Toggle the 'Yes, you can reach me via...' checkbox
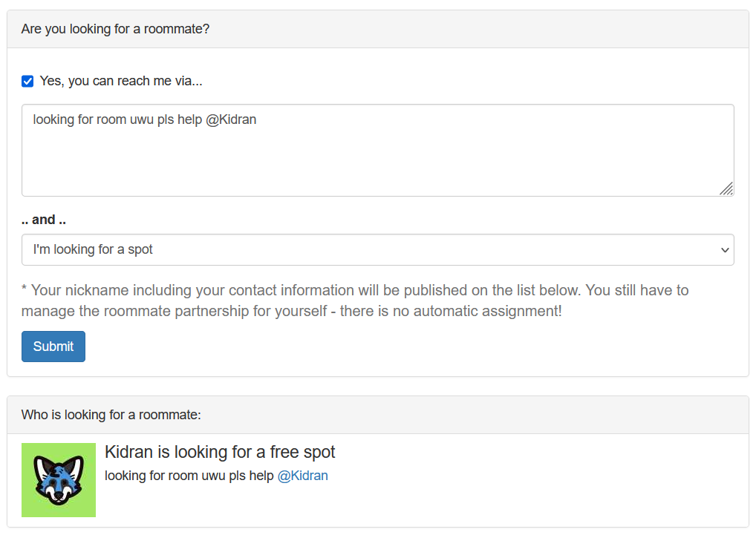This screenshot has height=535, width=756. [27, 81]
